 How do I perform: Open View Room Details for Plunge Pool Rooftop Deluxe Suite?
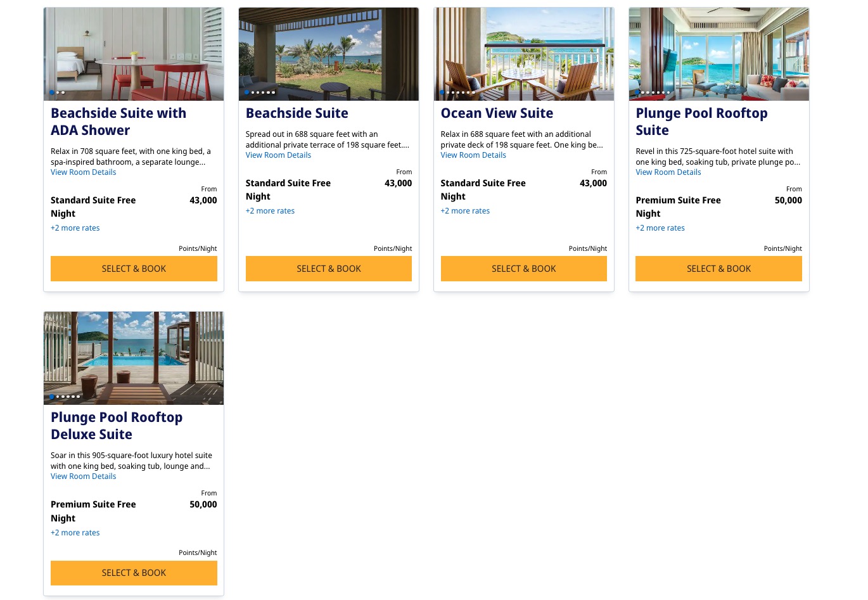pyautogui.click(x=83, y=476)
